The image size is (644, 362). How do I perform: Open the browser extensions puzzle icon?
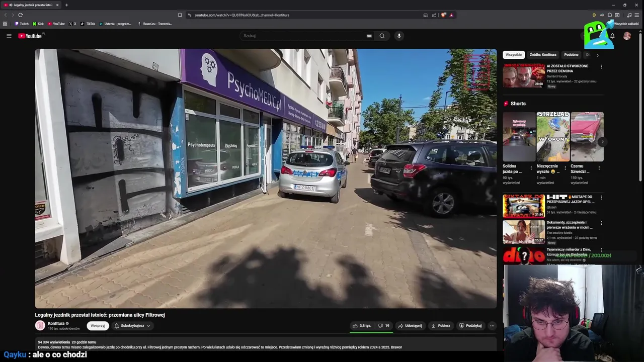coord(609,15)
